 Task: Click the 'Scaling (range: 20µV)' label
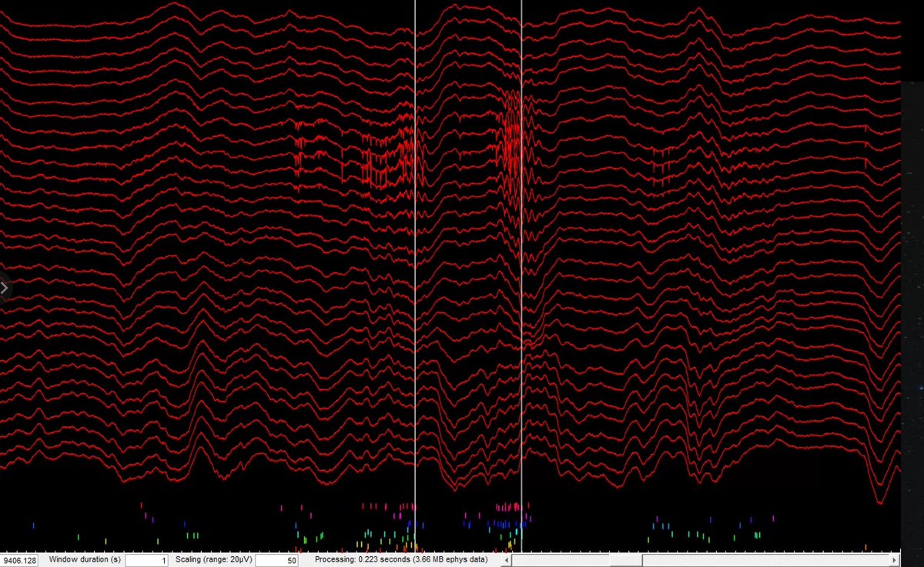point(214,560)
